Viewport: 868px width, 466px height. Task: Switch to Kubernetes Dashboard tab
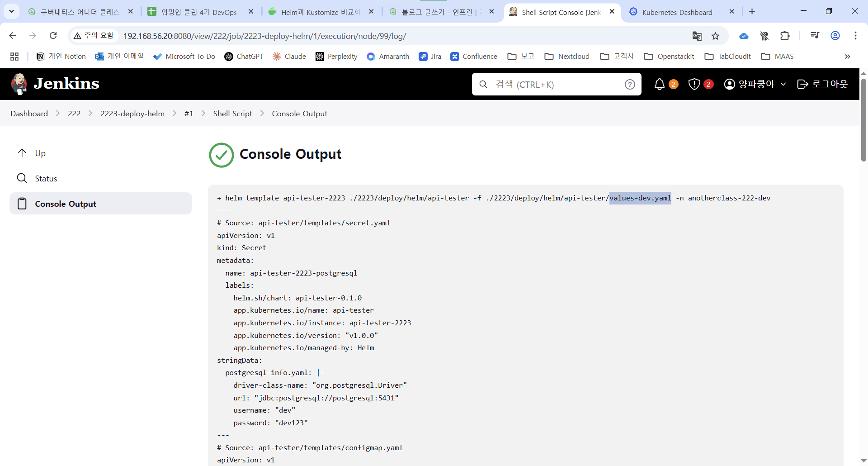click(x=677, y=12)
